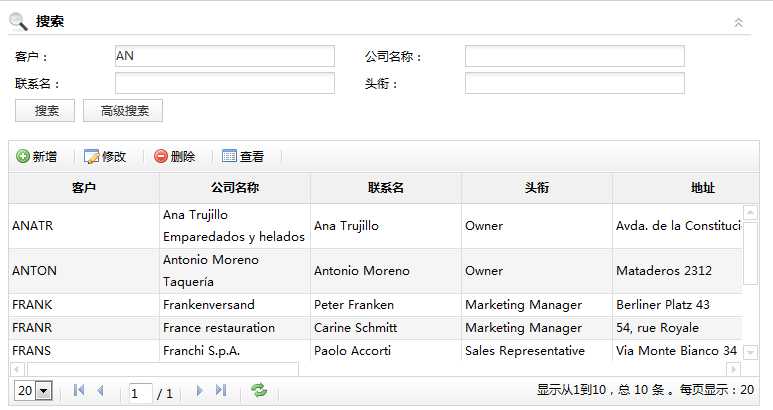
Task: Focus the 头衔 search input field
Action: pyautogui.click(x=574, y=83)
